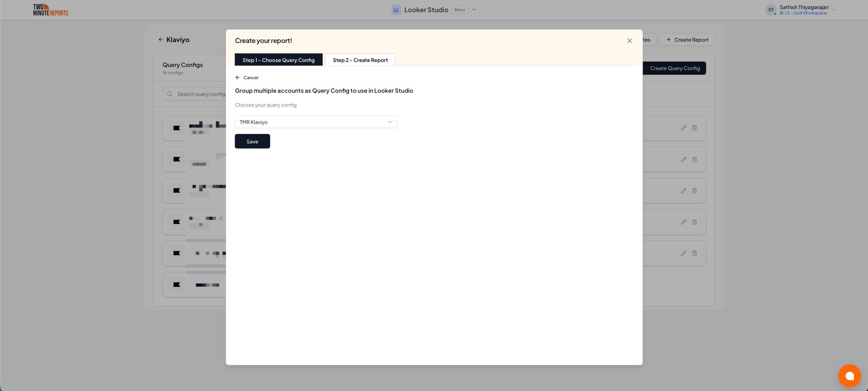Click Klaviyo flag icon in second row
Screen dimensions: 868x391
[177, 159]
